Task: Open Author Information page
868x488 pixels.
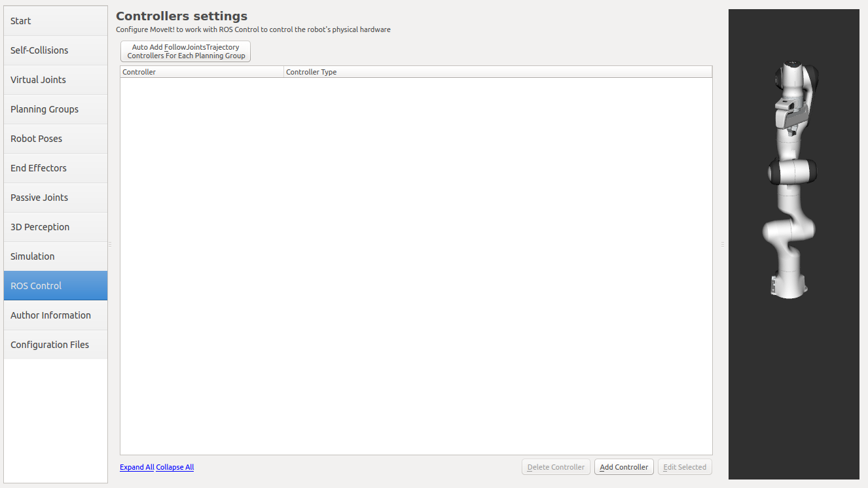Action: (56, 315)
